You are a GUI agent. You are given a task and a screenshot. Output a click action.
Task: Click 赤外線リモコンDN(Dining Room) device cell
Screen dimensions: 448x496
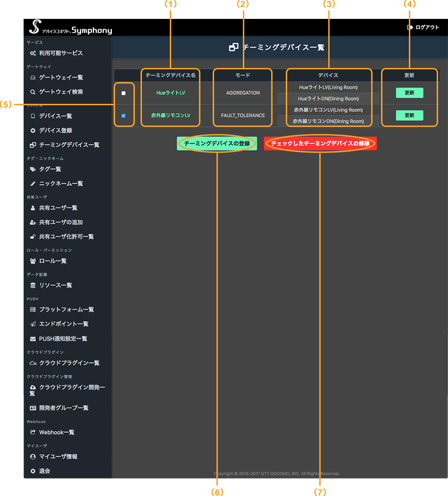click(328, 121)
